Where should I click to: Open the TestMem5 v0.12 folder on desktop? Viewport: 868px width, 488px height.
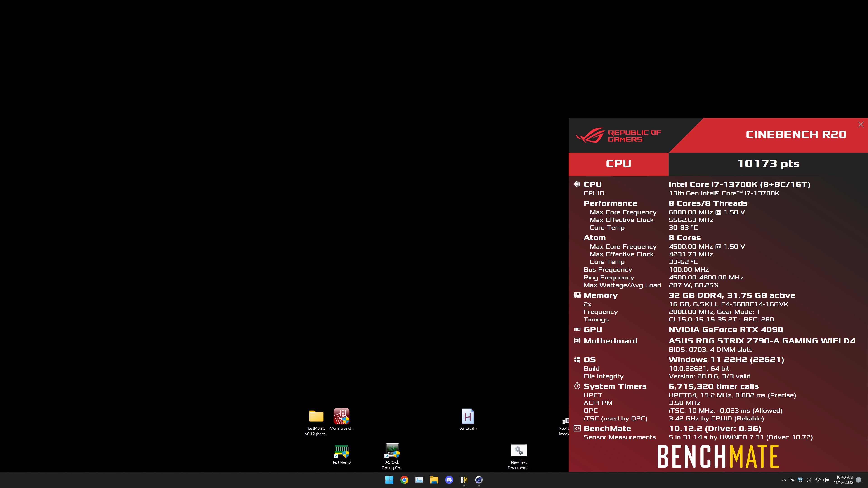click(316, 422)
